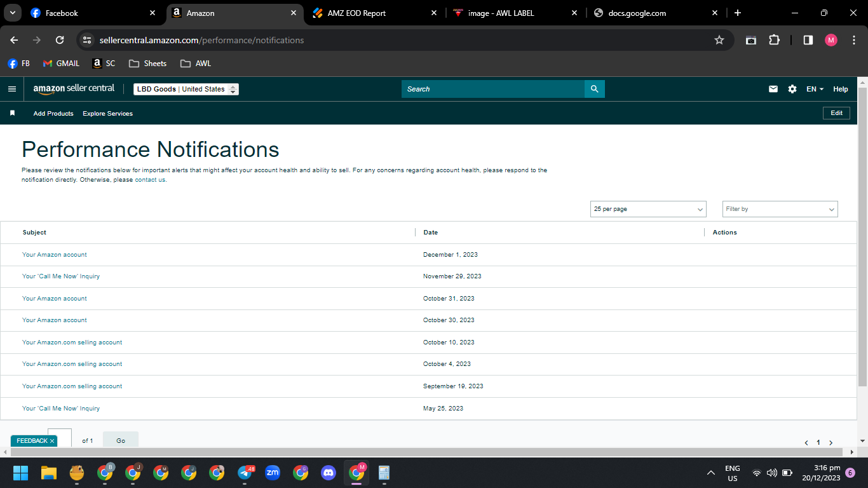Image resolution: width=868 pixels, height=488 pixels.
Task: Open Zoom from the taskbar
Action: tap(273, 473)
